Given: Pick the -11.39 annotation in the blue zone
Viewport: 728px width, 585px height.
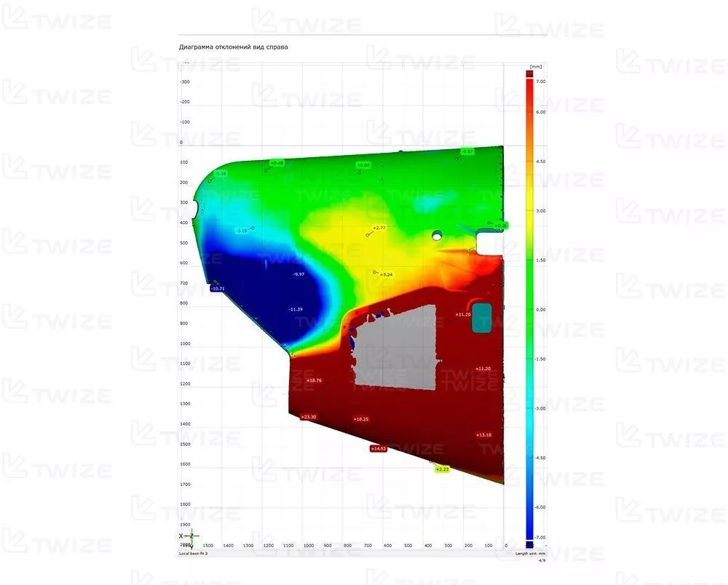Looking at the screenshot, I should point(296,309).
